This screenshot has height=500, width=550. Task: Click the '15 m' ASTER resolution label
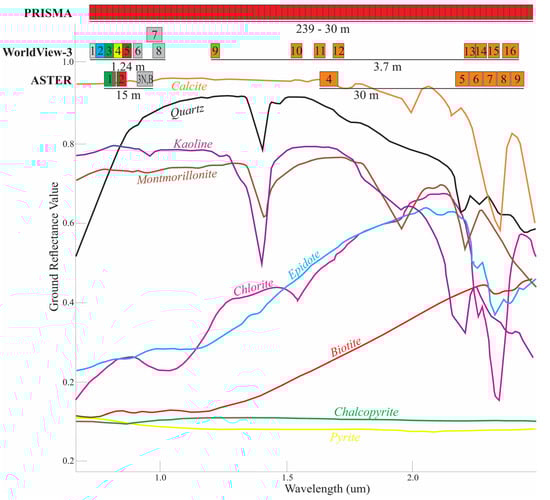pos(128,95)
